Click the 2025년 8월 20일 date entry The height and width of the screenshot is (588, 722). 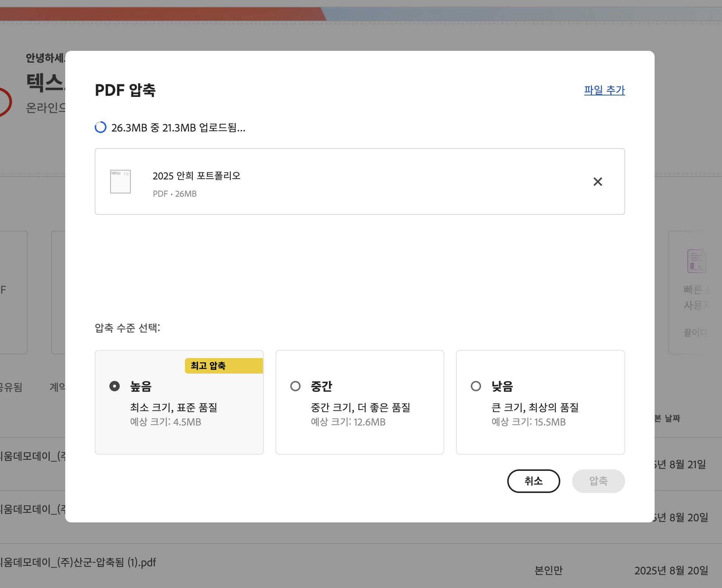(671, 571)
